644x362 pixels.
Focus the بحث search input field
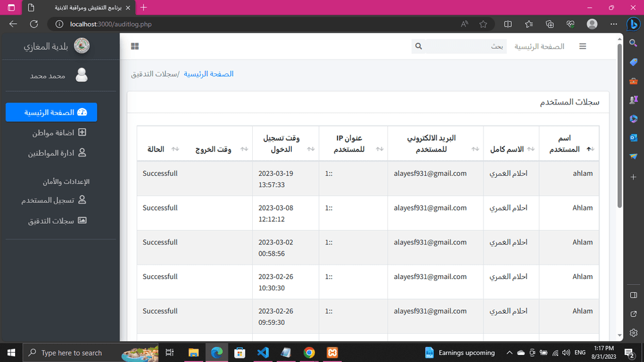click(x=466, y=47)
